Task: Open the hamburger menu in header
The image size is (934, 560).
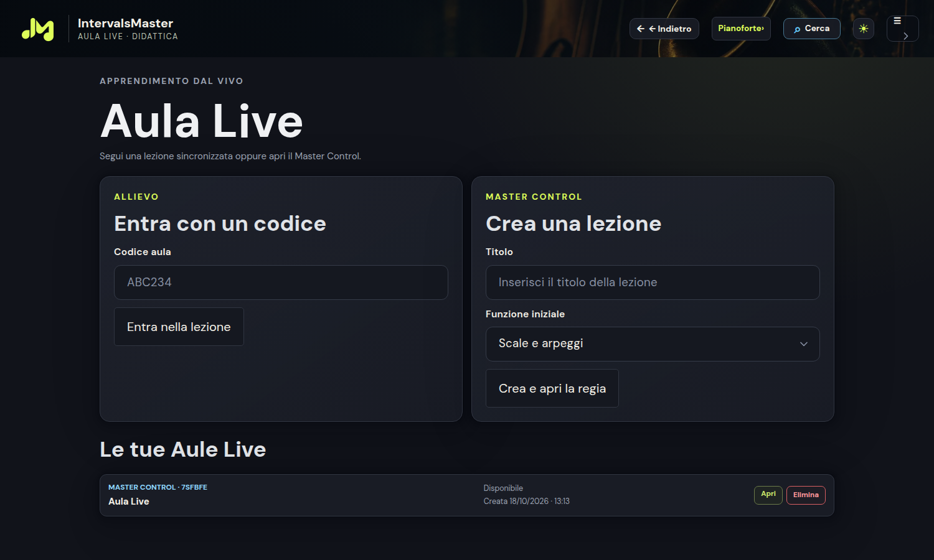Action: pos(902,29)
